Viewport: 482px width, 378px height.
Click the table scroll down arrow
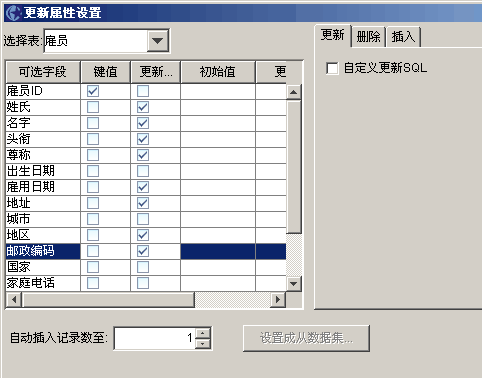[294, 284]
